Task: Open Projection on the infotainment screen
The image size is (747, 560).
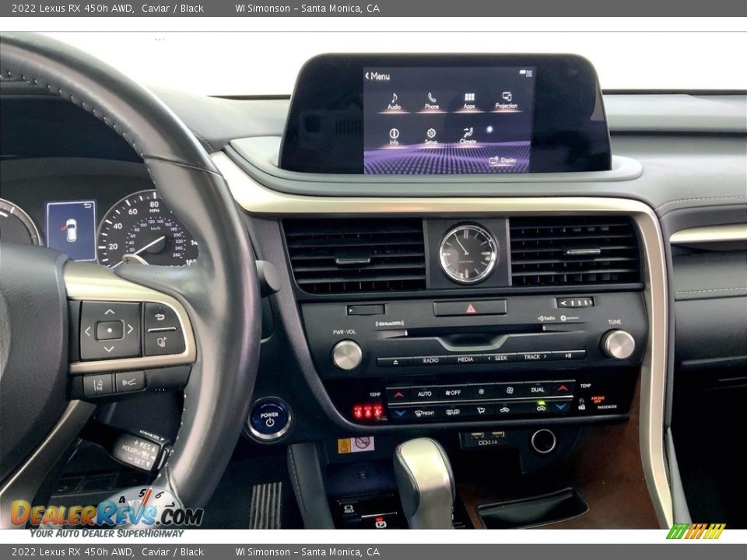Action: [x=506, y=101]
